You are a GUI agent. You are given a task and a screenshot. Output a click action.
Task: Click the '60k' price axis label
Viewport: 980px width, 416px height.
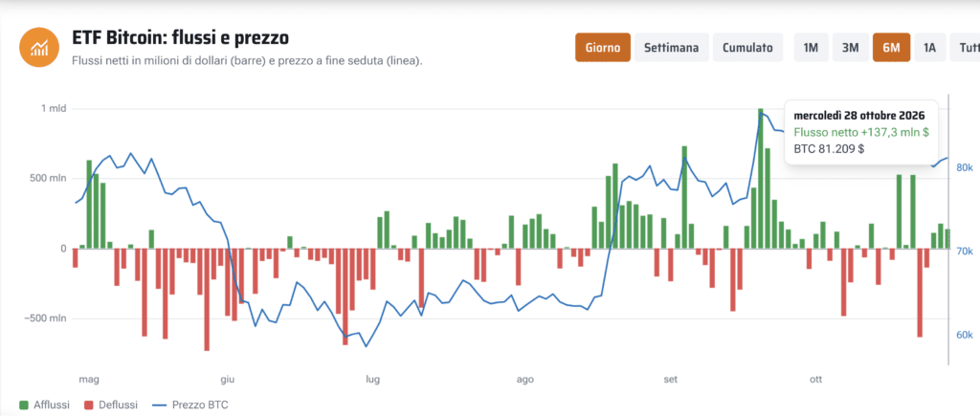click(x=965, y=335)
